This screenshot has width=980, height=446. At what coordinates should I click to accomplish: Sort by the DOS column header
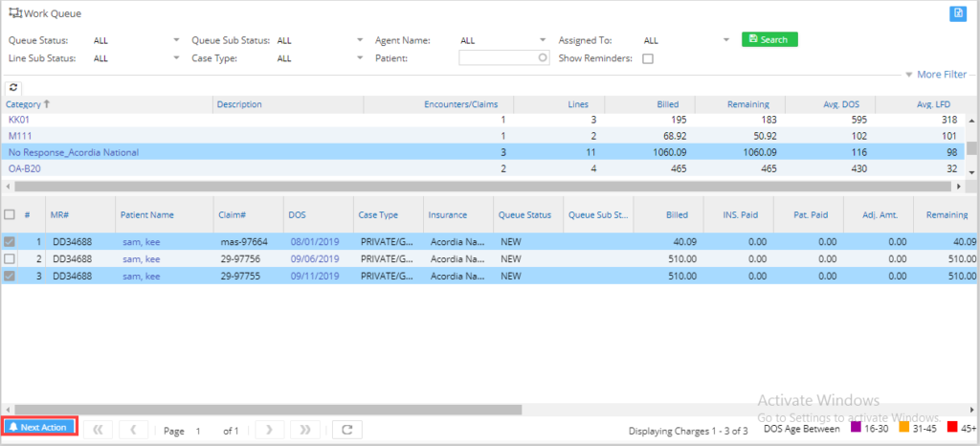(298, 215)
